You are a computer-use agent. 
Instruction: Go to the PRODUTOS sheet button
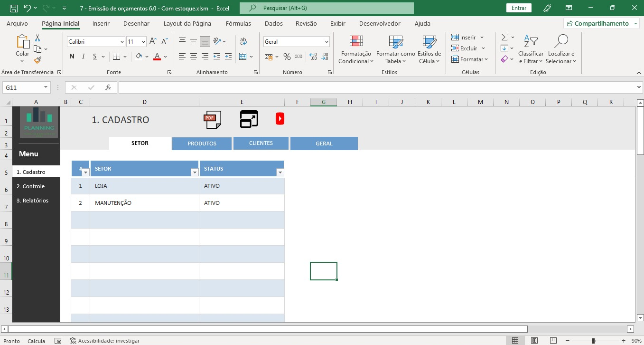(x=202, y=144)
